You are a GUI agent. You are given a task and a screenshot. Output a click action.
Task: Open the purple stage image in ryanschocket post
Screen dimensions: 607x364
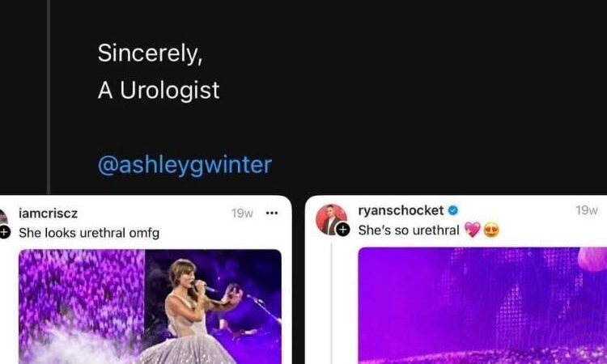coord(482,306)
